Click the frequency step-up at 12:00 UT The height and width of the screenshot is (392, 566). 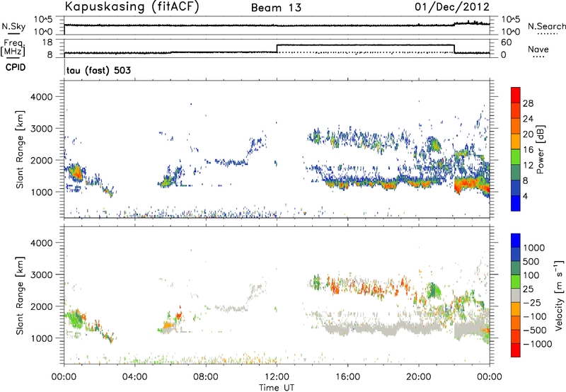point(277,48)
